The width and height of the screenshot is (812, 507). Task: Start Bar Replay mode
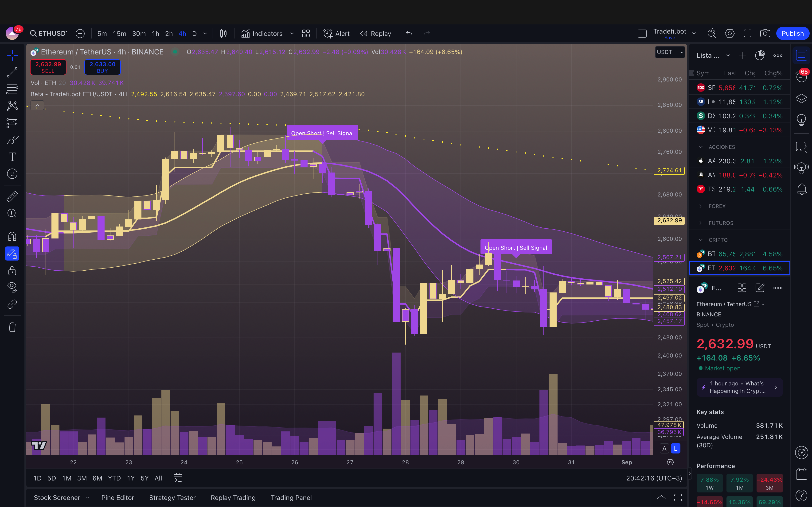(375, 34)
